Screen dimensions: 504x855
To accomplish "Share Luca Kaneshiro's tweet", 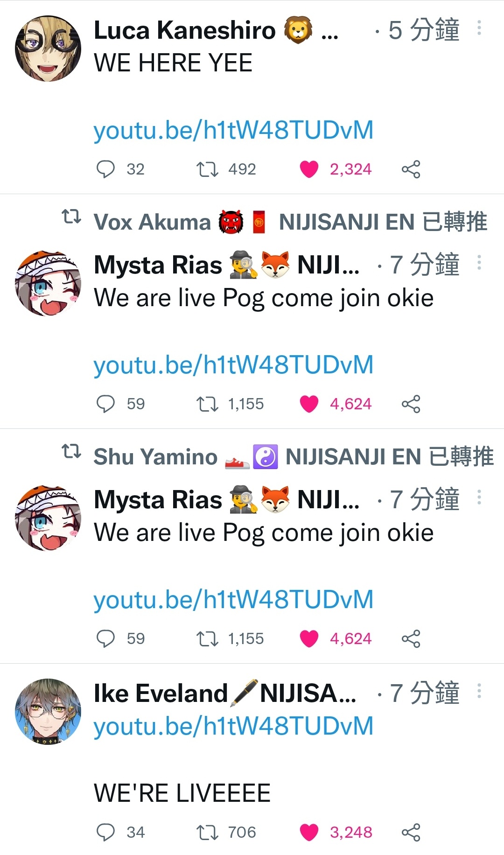I will pos(411,169).
